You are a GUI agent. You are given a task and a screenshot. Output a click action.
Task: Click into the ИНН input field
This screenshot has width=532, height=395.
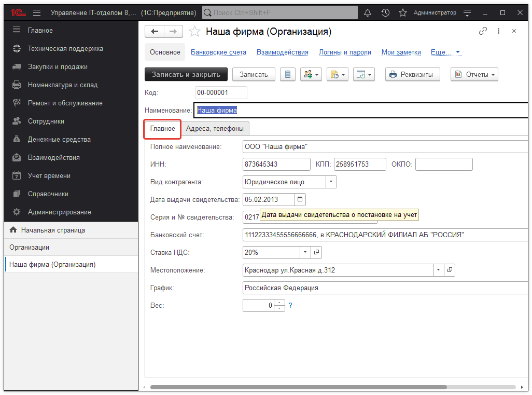(x=276, y=164)
